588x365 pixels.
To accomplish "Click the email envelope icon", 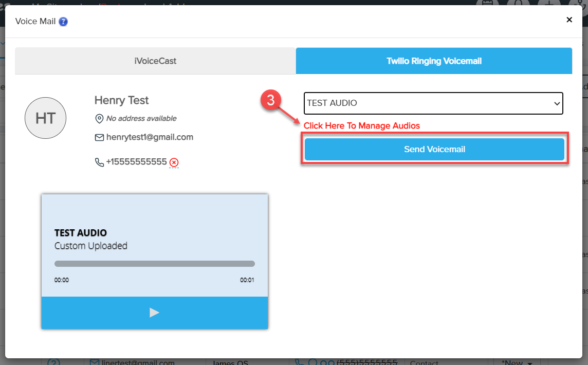I will [99, 138].
